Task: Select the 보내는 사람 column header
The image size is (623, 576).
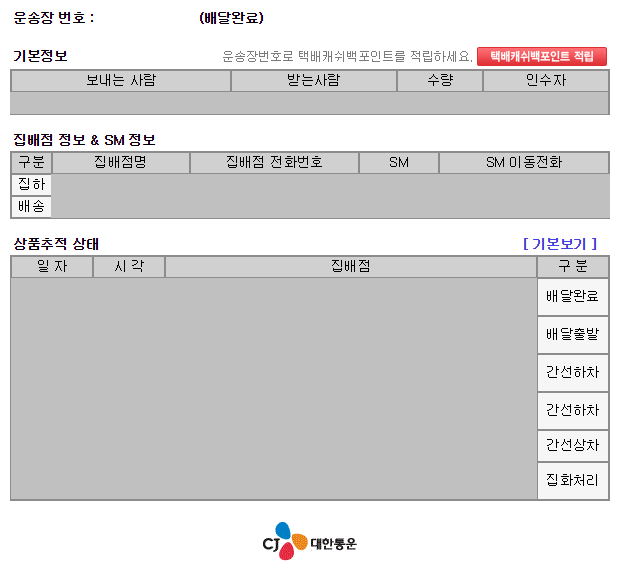Action: coord(121,81)
